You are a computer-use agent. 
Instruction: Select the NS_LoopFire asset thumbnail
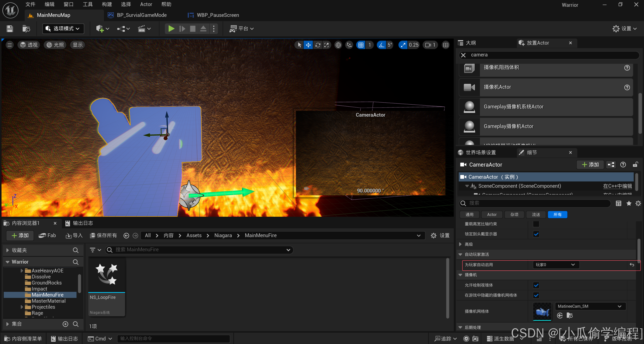click(107, 275)
